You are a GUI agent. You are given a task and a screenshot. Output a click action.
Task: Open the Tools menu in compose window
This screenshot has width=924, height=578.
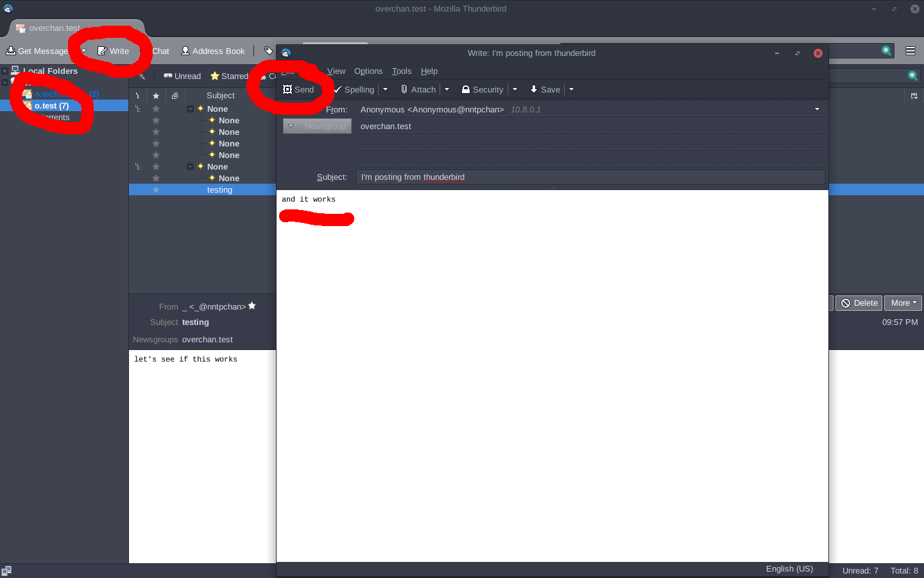click(402, 71)
